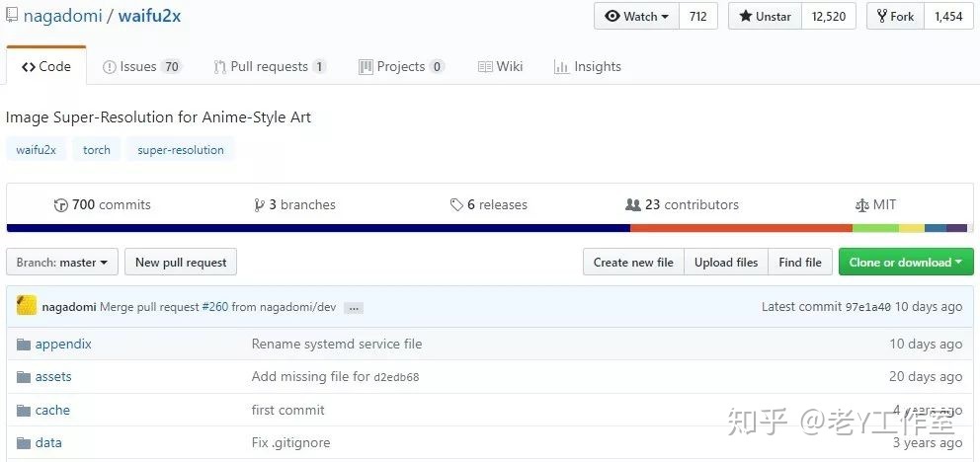The width and height of the screenshot is (980, 462).
Task: Open the Branch: master dropdown
Action: tap(62, 263)
